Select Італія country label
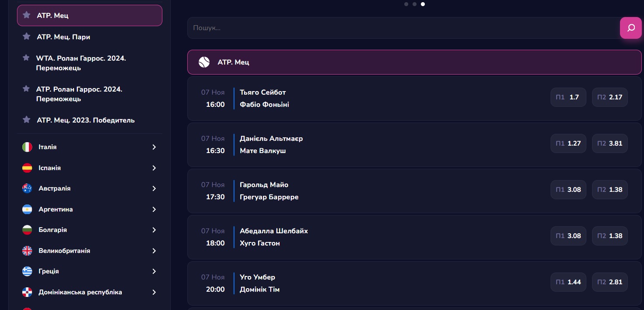The height and width of the screenshot is (310, 644). (x=48, y=147)
